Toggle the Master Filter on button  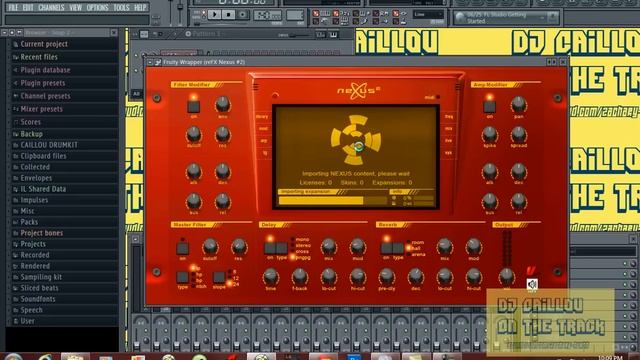tap(182, 248)
